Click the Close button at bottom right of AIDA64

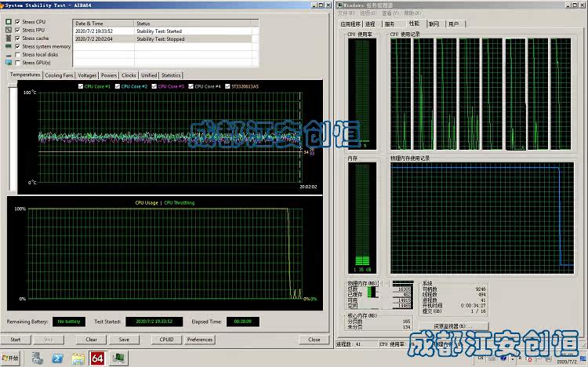point(314,340)
